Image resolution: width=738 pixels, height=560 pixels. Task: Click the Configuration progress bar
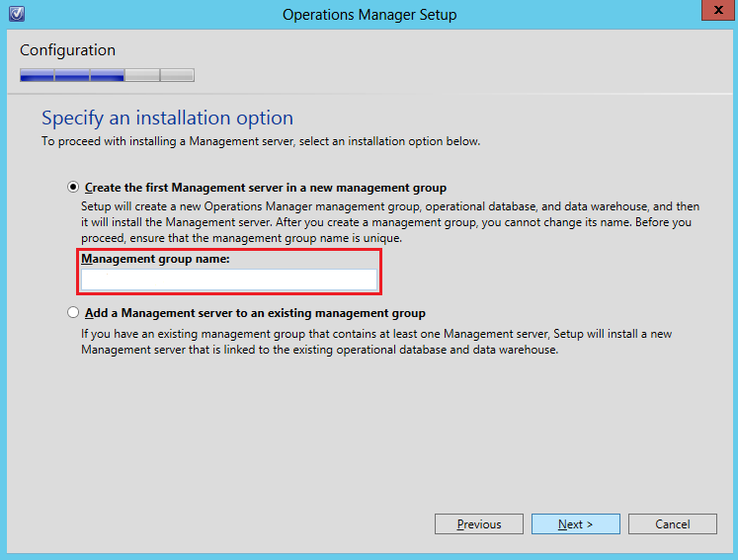coord(107,75)
